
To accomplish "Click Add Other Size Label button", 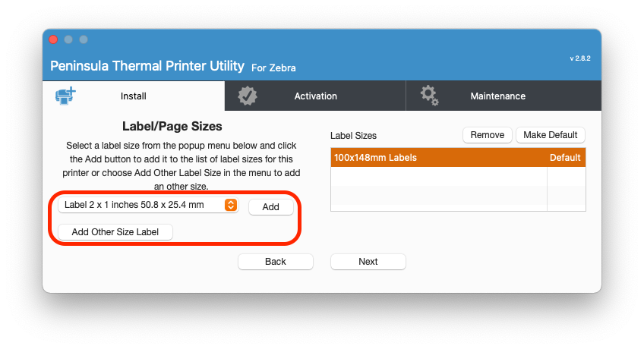I will pyautogui.click(x=115, y=231).
